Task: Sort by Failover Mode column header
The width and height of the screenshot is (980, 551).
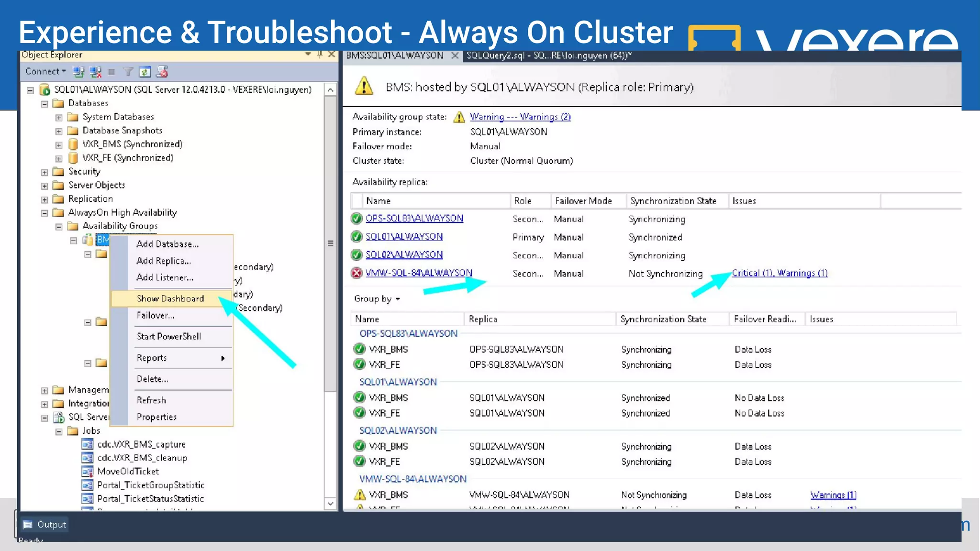Action: pos(588,201)
